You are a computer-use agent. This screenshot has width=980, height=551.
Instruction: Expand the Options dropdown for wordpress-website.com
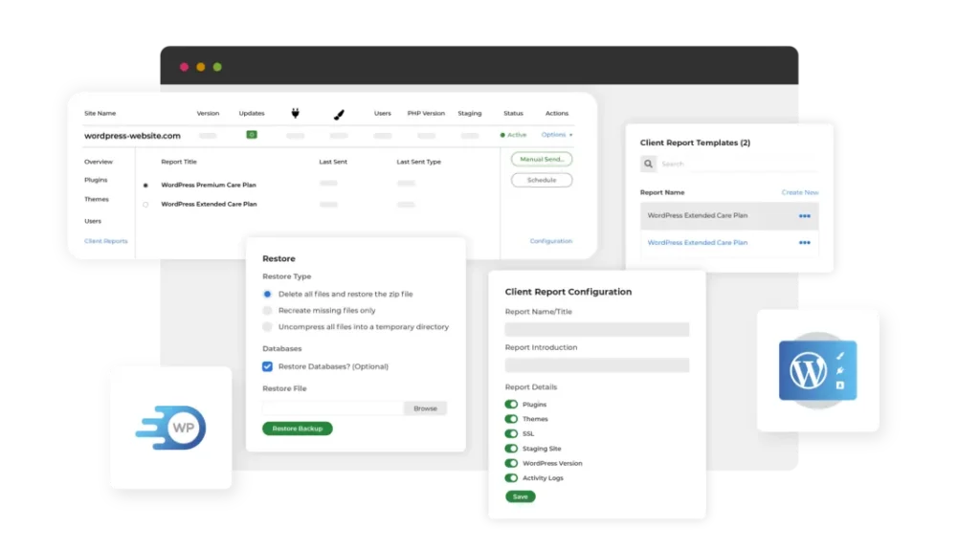(x=557, y=135)
